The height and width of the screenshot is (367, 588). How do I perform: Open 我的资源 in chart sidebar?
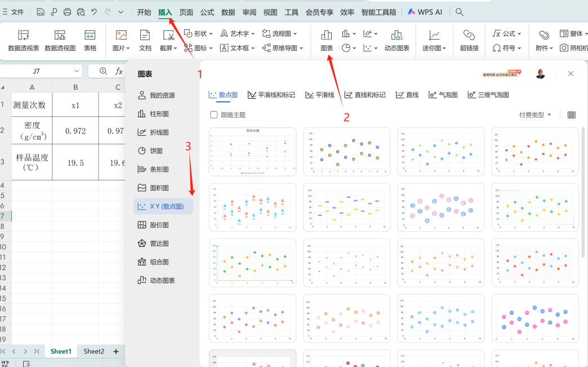(162, 95)
